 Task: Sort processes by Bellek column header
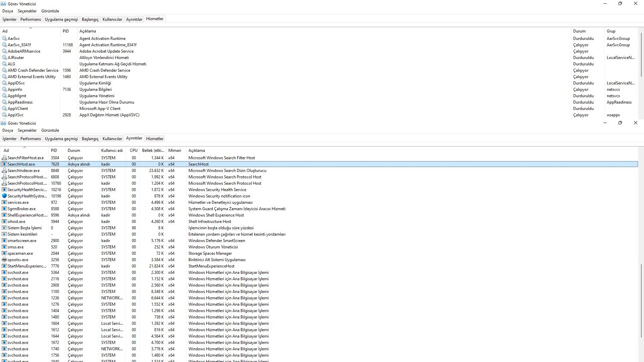153,150
